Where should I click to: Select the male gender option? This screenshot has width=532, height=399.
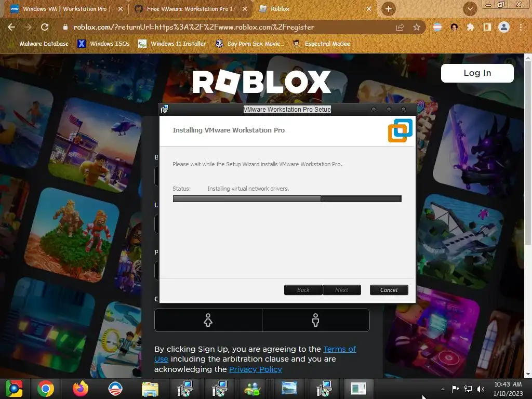pyautogui.click(x=315, y=320)
